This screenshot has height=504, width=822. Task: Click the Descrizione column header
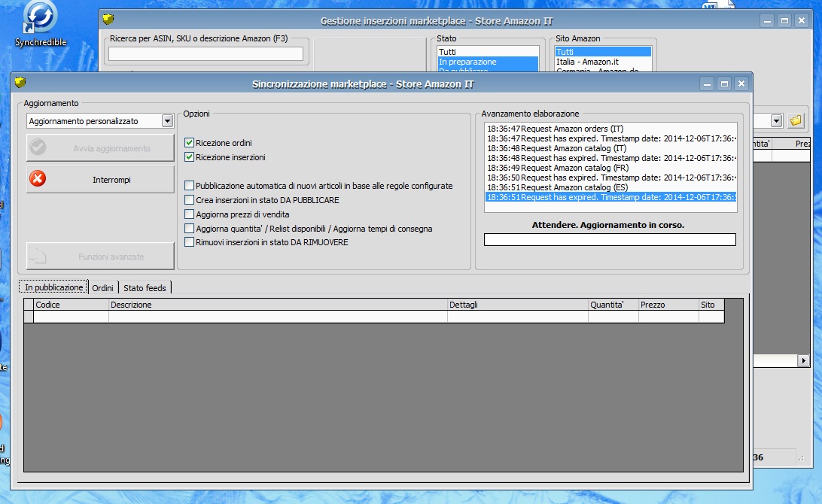pos(278,305)
